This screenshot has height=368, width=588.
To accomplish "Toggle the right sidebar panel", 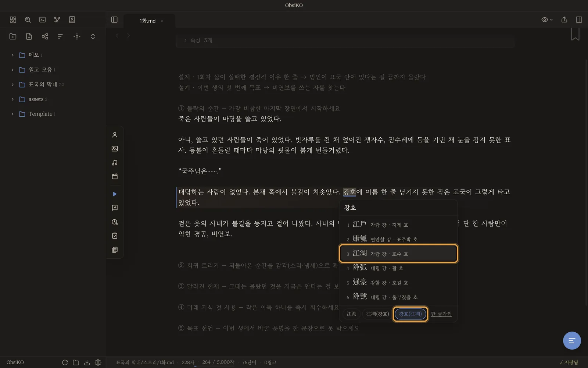I will 579,20.
